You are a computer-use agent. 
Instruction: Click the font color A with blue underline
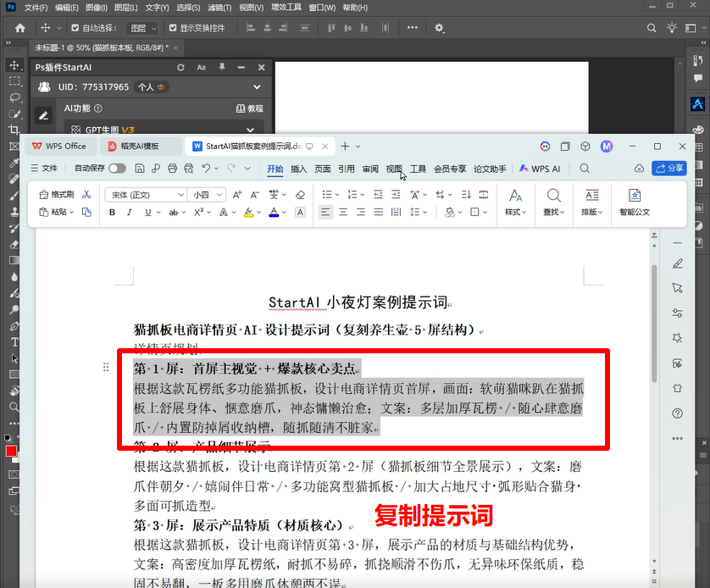pos(274,213)
